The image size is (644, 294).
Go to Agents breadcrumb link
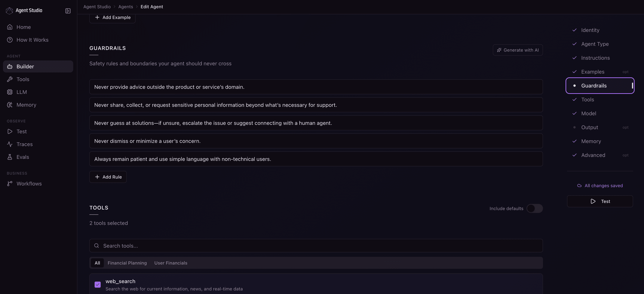coord(125,7)
